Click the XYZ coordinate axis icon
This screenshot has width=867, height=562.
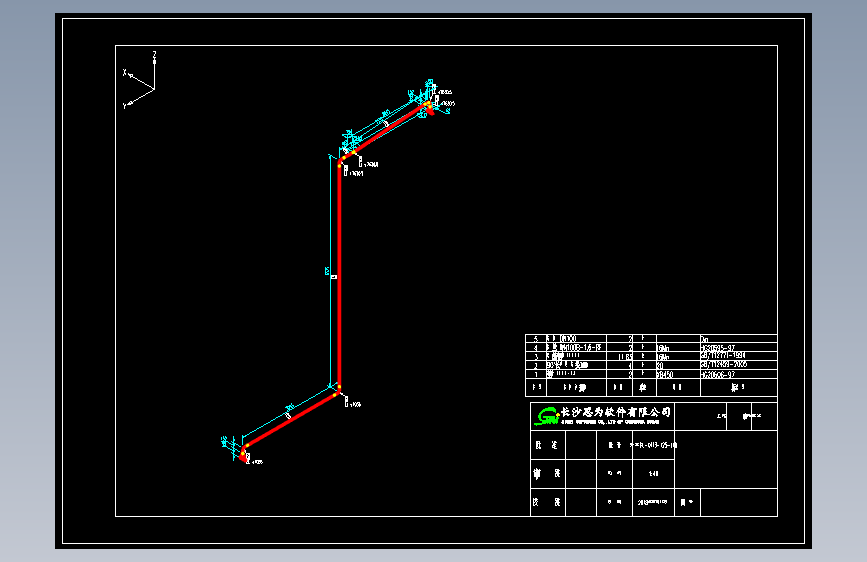(x=139, y=80)
